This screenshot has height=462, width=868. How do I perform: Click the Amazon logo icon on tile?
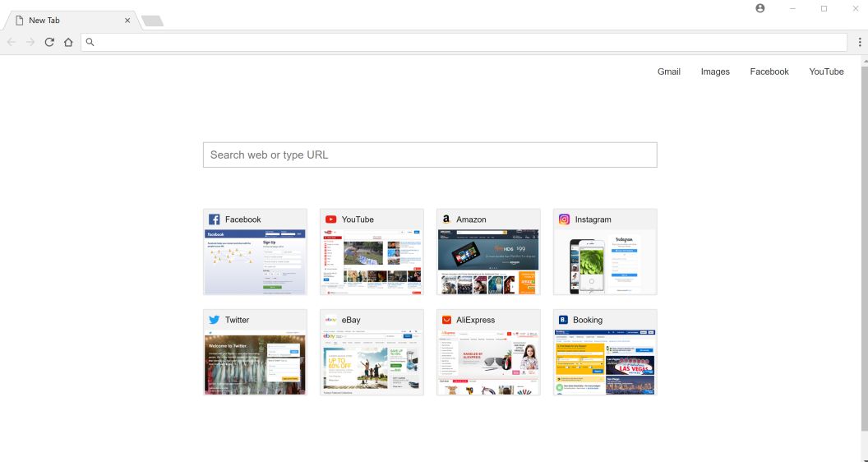(x=446, y=219)
